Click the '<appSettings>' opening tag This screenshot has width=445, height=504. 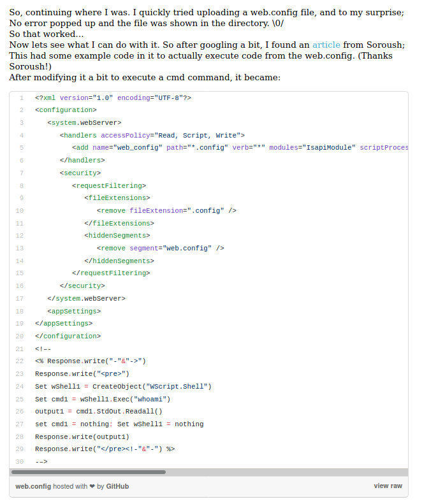tap(74, 311)
